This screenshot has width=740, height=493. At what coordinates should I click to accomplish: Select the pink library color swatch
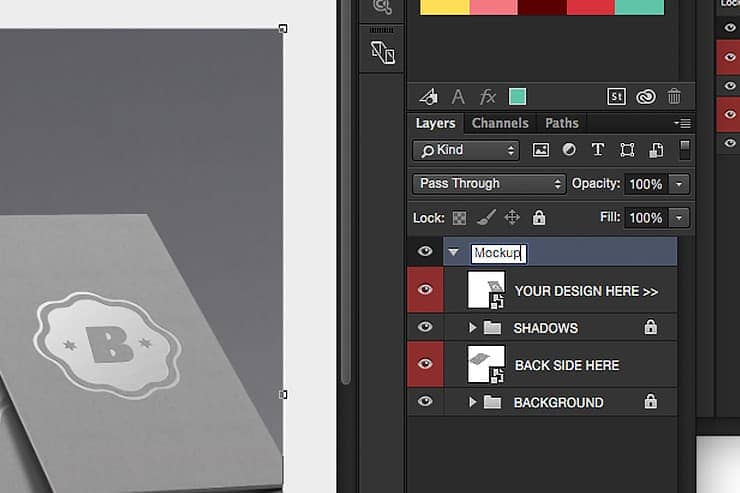494,7
